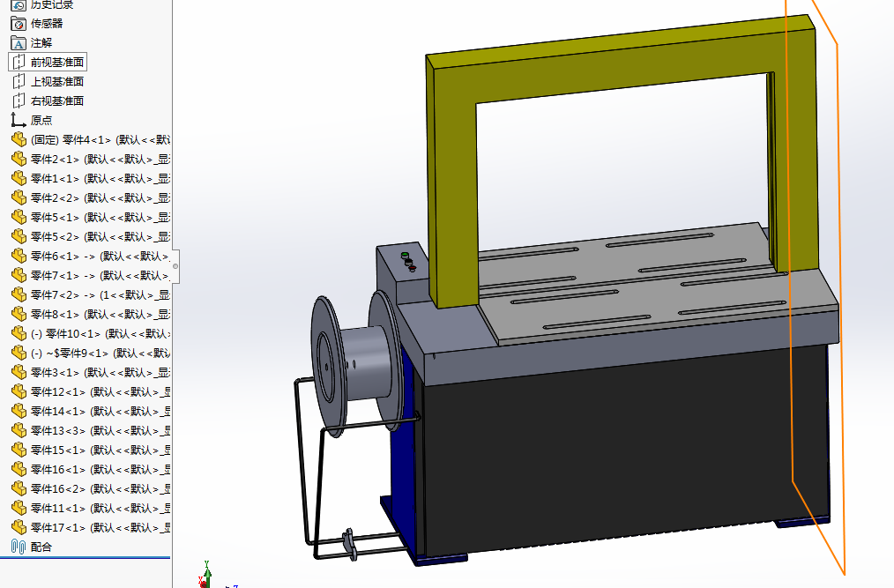Screen dimensions: 894x588
Task: Click part icon of 零件5<2>
Action: pyautogui.click(x=19, y=236)
